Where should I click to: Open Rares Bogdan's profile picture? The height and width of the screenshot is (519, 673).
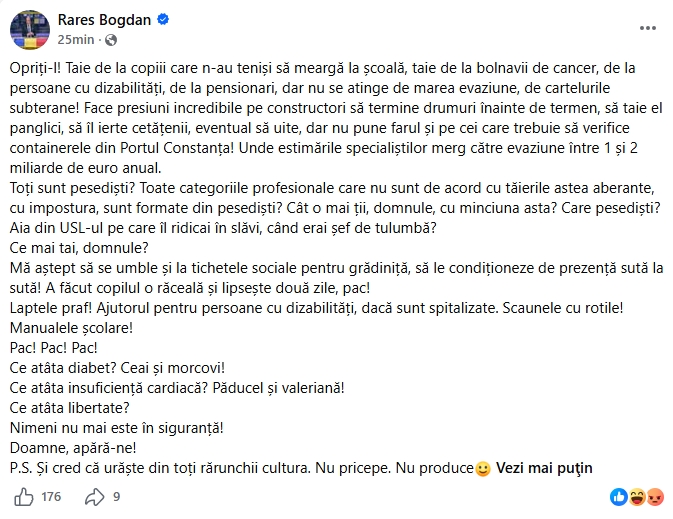(x=30, y=30)
